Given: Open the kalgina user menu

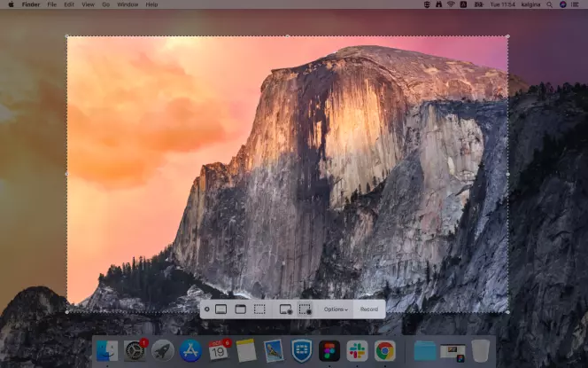Looking at the screenshot, I should (530, 4).
